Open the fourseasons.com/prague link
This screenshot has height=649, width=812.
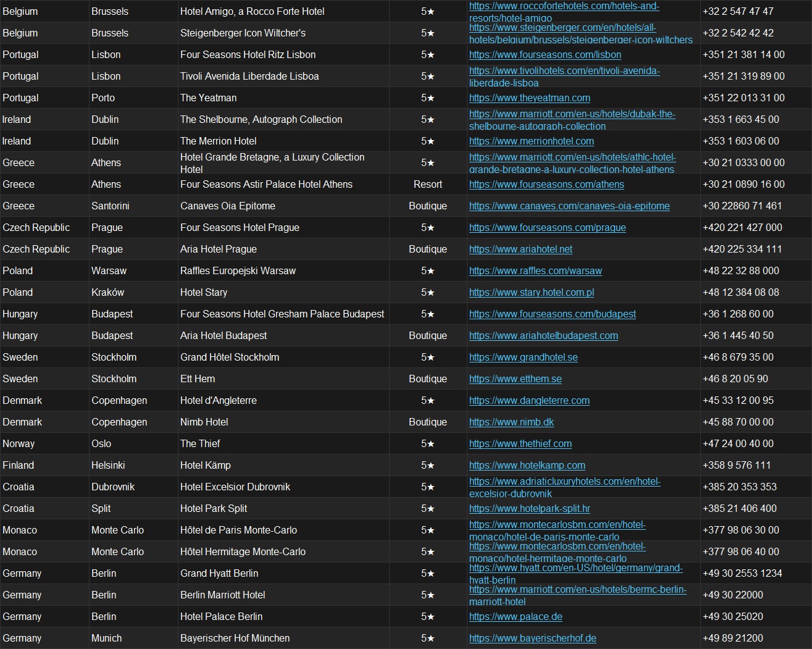548,227
